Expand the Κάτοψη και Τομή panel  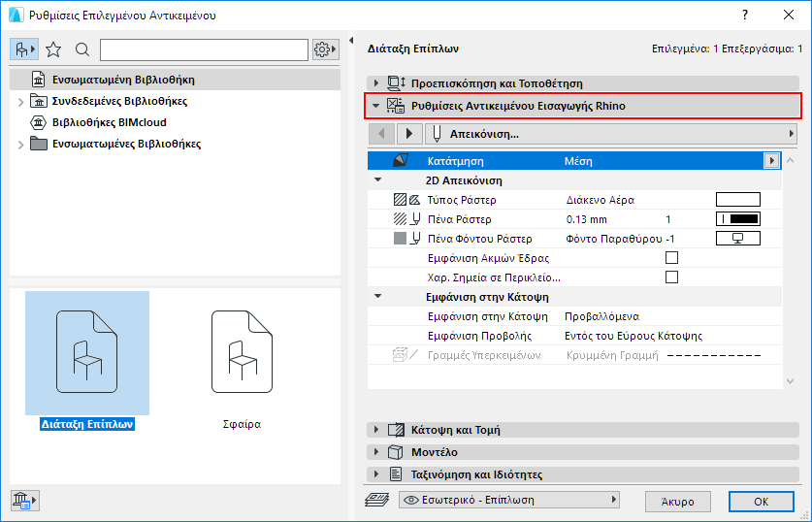coord(376,429)
